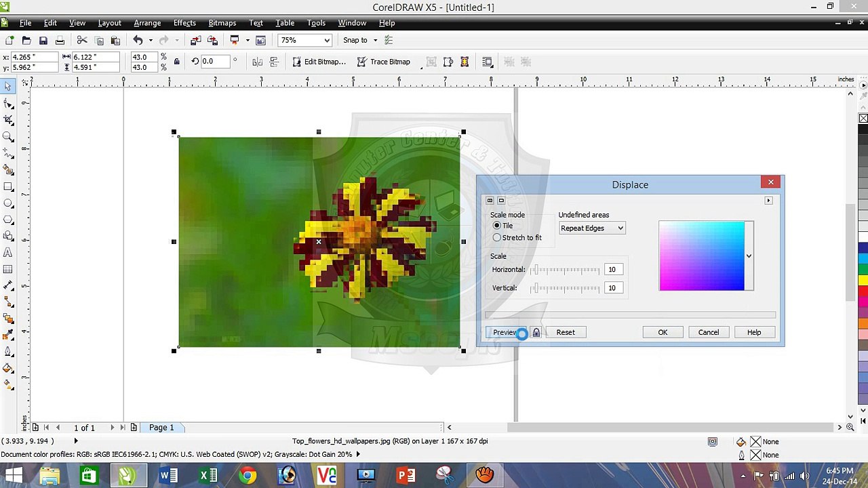Toggle the preview lock icon

point(536,332)
